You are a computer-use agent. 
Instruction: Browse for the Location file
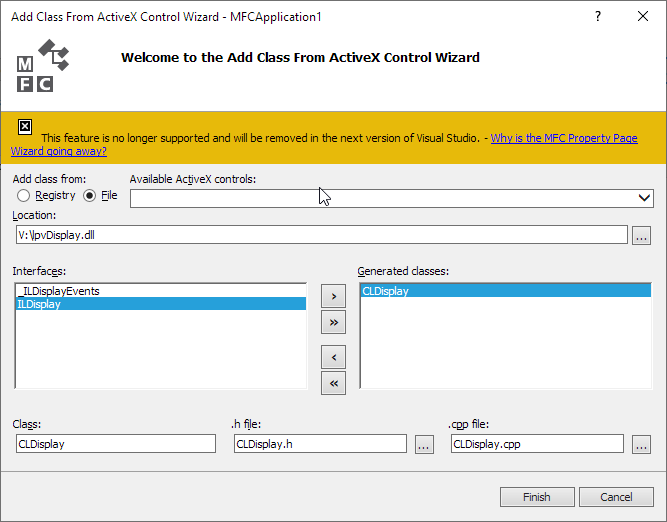tap(641, 235)
